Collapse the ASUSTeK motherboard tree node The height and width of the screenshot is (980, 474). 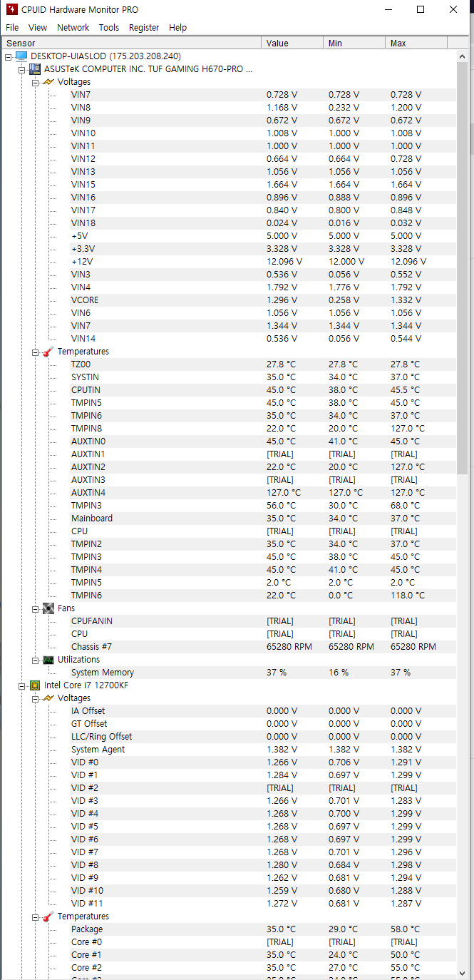click(x=21, y=69)
